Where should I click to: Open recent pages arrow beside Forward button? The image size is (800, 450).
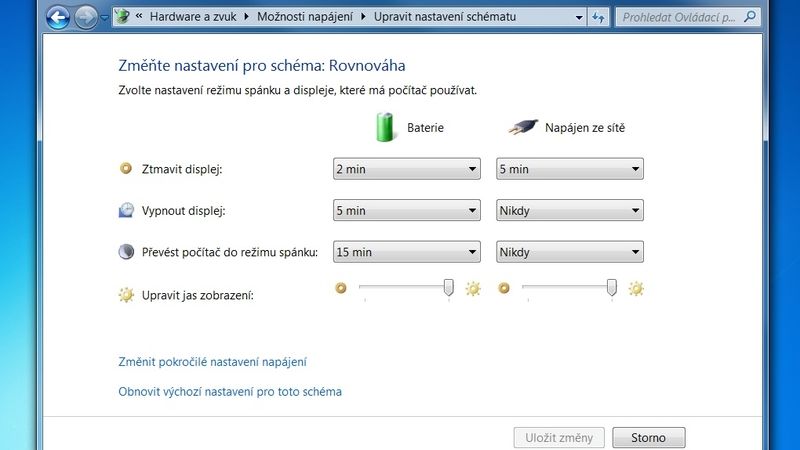[104, 18]
